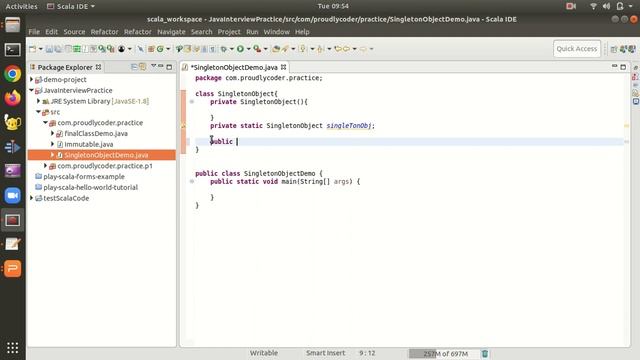This screenshot has height=360, width=640.
Task: Click the Open Perspective icon
Action: 614,49
